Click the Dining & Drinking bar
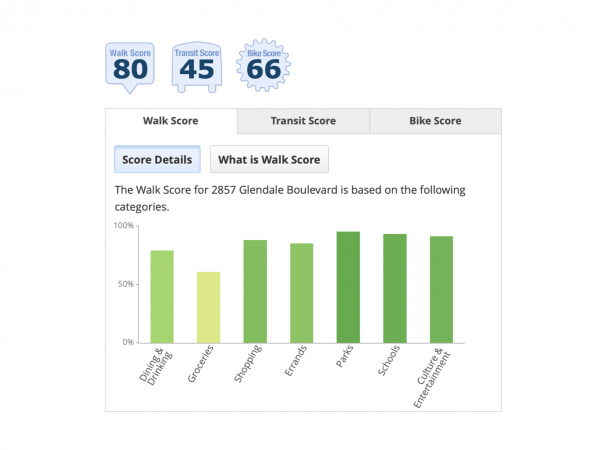 coord(162,296)
